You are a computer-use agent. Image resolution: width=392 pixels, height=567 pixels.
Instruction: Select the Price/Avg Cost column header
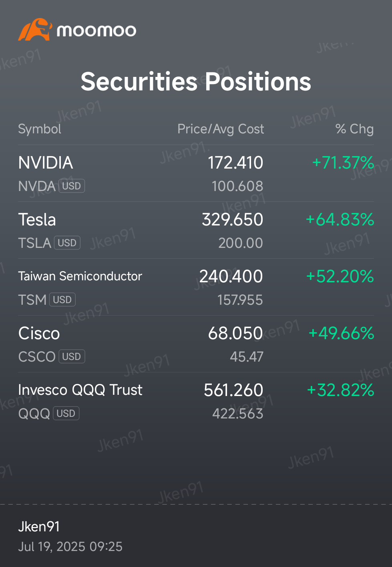[221, 129]
